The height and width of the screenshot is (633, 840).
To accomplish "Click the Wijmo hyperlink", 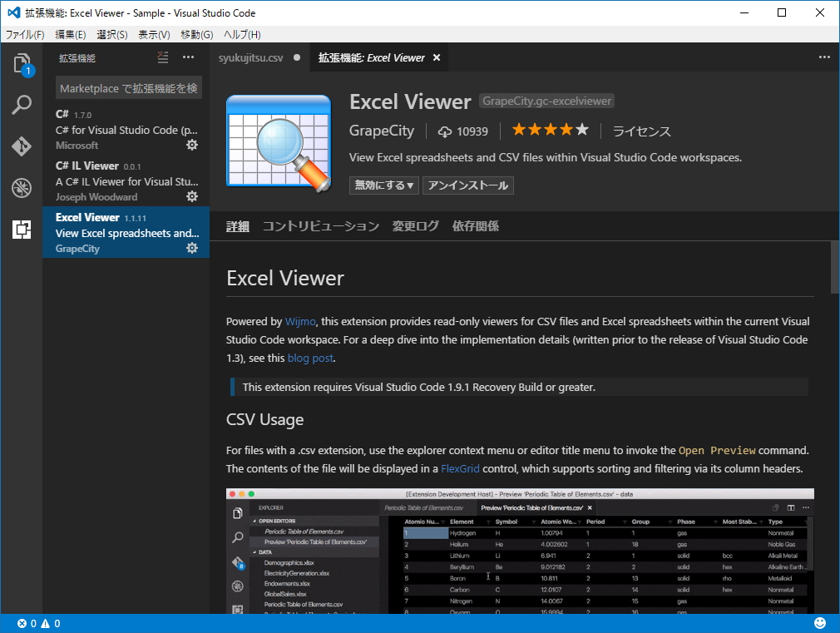I will 299,321.
